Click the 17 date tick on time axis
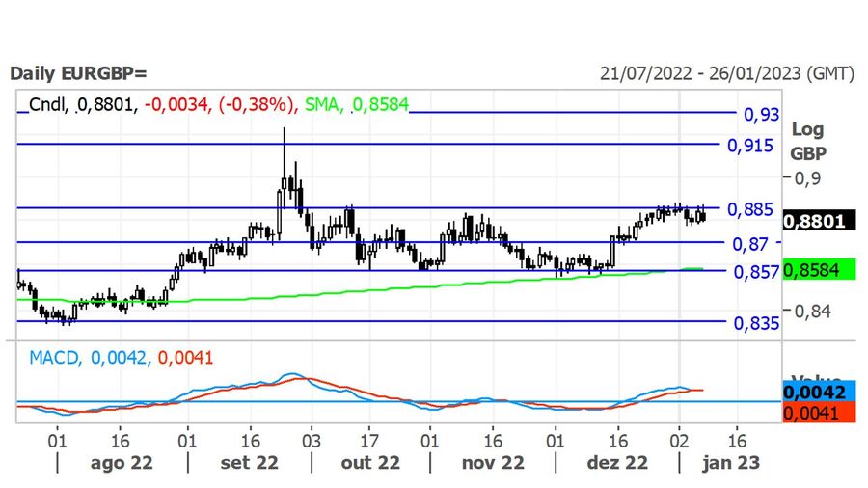The height and width of the screenshot is (488, 868). tap(369, 441)
